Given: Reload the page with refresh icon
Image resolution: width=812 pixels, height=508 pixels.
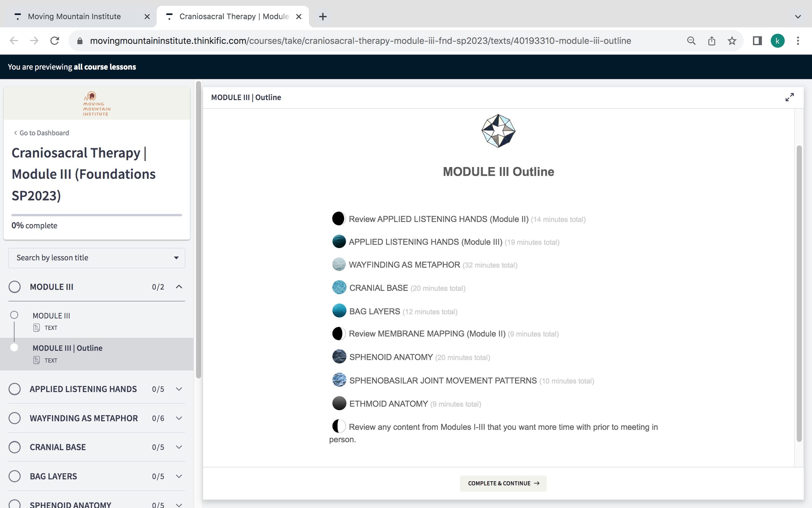Looking at the screenshot, I should pyautogui.click(x=55, y=41).
